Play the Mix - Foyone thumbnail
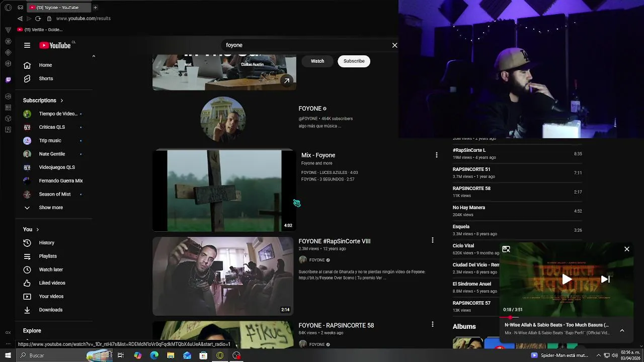 [x=223, y=191]
